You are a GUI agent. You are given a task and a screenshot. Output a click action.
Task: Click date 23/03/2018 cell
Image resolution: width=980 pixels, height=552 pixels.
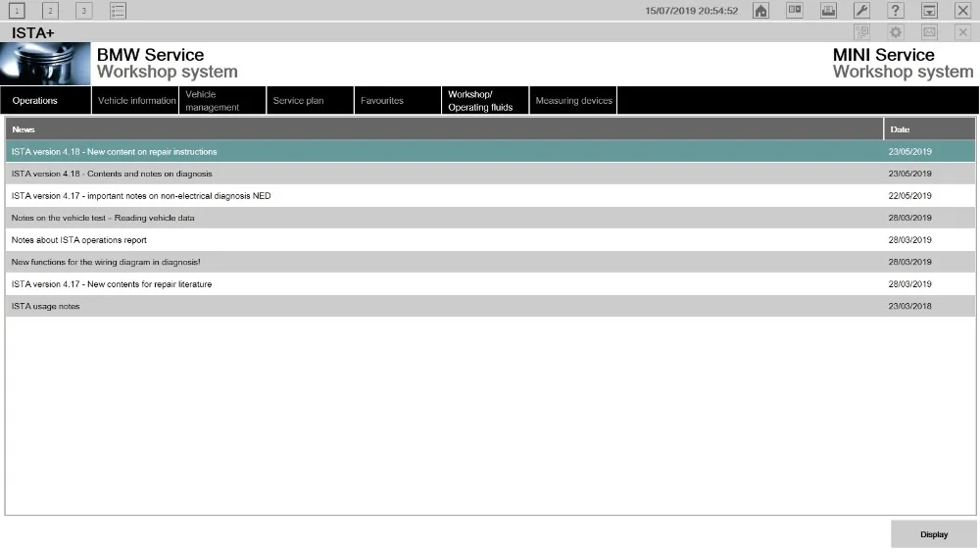pos(910,306)
